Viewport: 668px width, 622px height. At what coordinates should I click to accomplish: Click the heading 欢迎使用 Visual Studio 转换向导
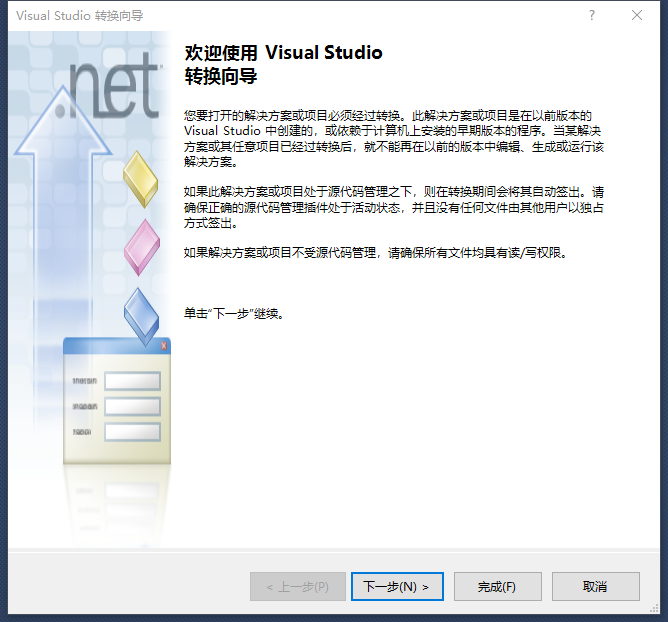click(x=283, y=64)
